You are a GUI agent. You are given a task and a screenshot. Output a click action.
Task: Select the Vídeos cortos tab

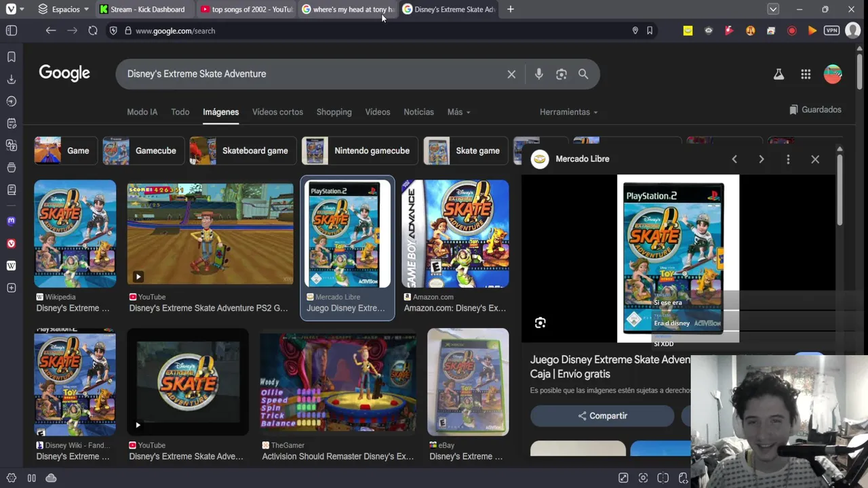(277, 112)
